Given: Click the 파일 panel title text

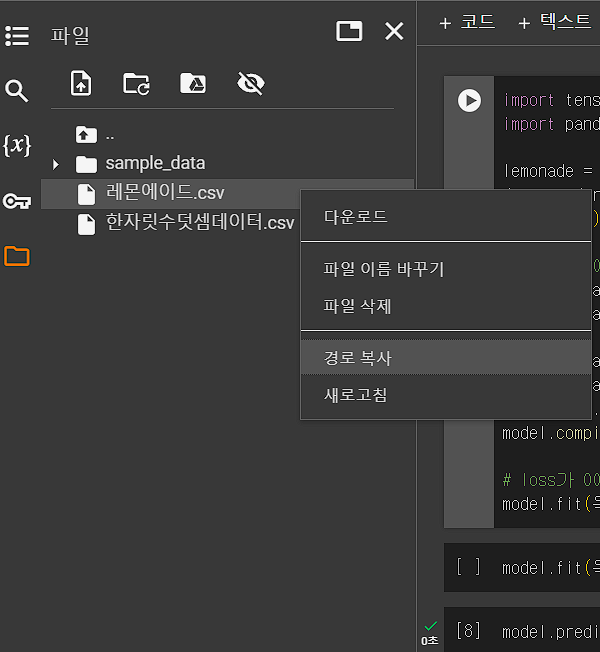Looking at the screenshot, I should point(70,35).
